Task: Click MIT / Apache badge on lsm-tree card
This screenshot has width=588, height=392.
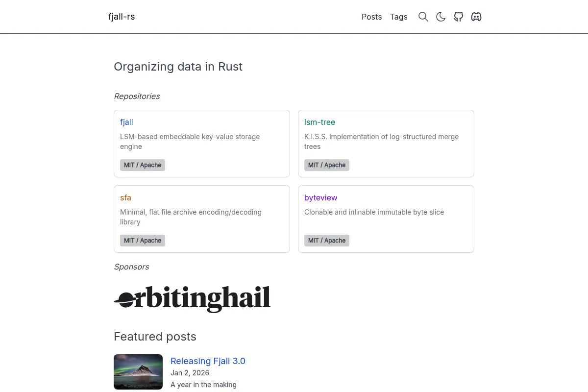Action: 327,165
